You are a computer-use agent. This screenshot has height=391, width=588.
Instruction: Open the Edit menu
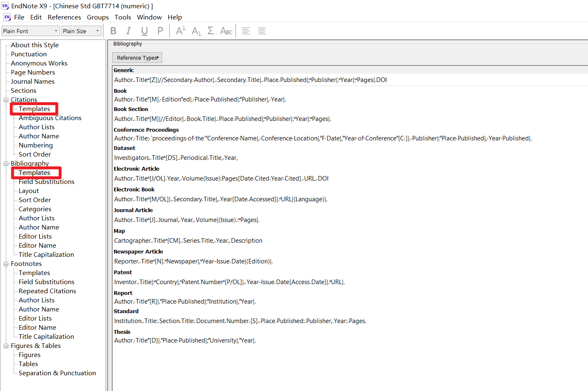[36, 17]
